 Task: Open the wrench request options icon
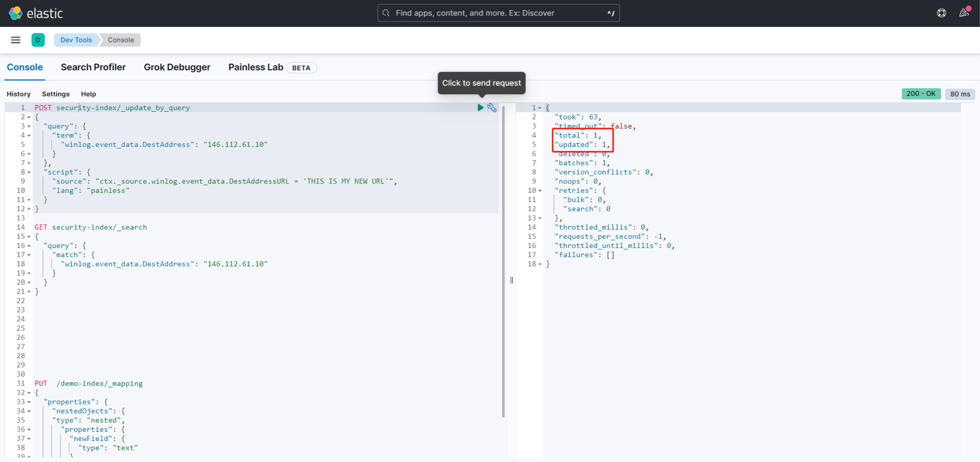[492, 108]
